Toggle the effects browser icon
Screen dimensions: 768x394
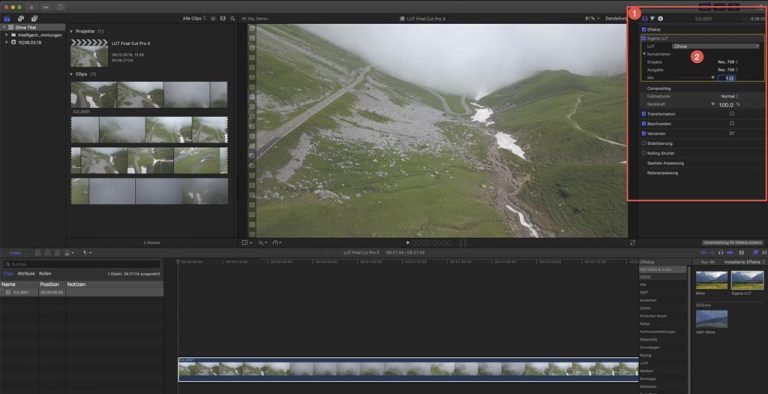[x=755, y=252]
